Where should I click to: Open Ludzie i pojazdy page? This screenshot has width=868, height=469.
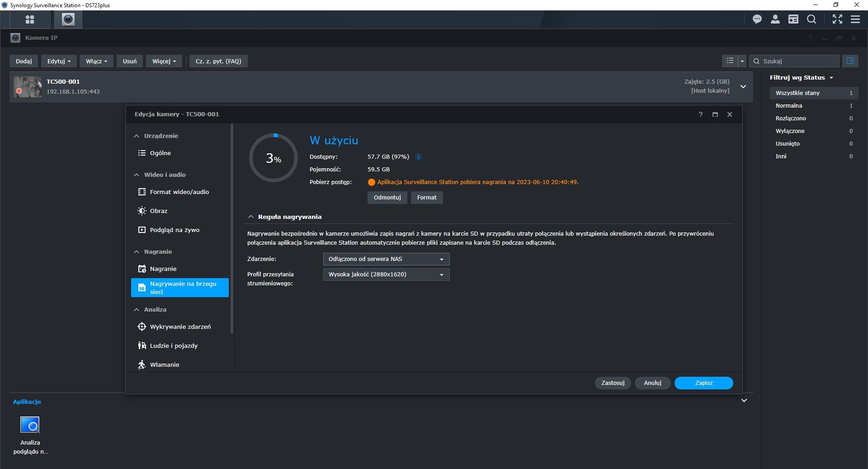click(180, 346)
